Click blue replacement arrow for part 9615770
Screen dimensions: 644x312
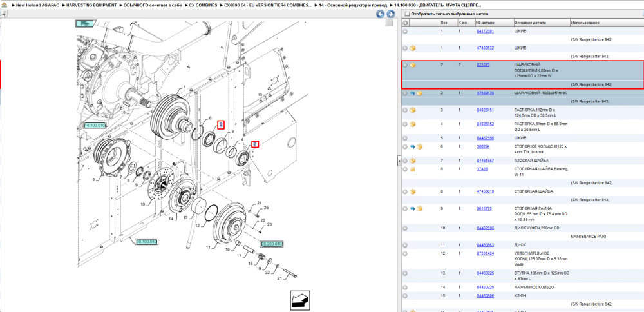click(x=412, y=208)
